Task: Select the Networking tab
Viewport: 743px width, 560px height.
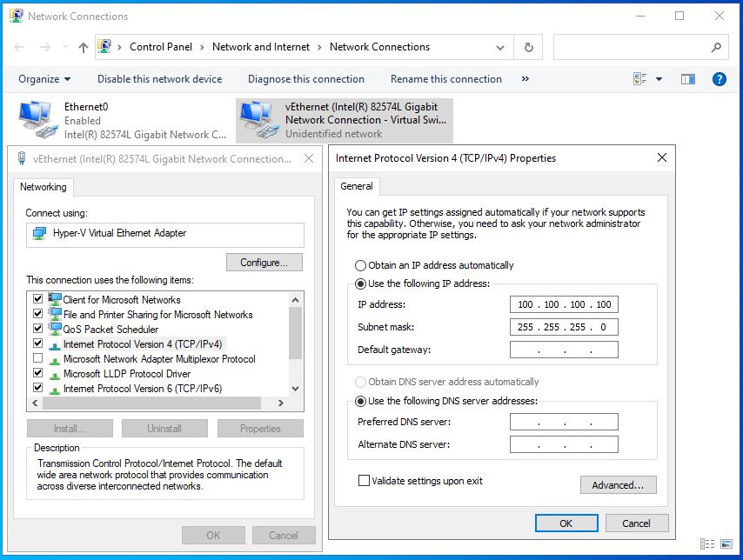Action: pos(44,187)
